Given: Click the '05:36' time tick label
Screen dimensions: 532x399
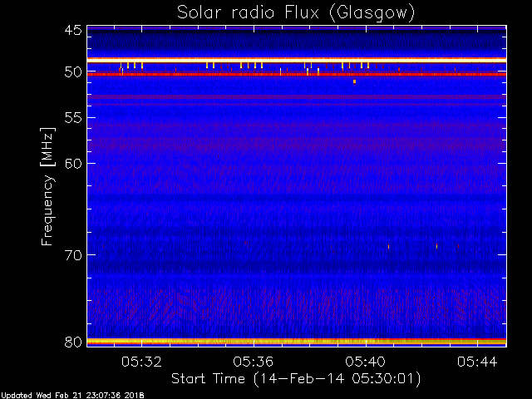Looking at the screenshot, I should coord(253,362).
